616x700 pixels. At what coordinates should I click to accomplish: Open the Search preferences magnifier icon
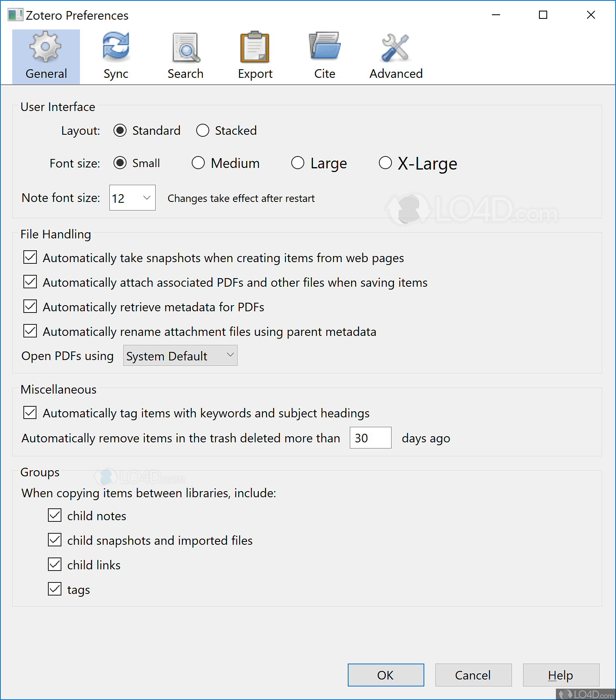click(x=186, y=48)
